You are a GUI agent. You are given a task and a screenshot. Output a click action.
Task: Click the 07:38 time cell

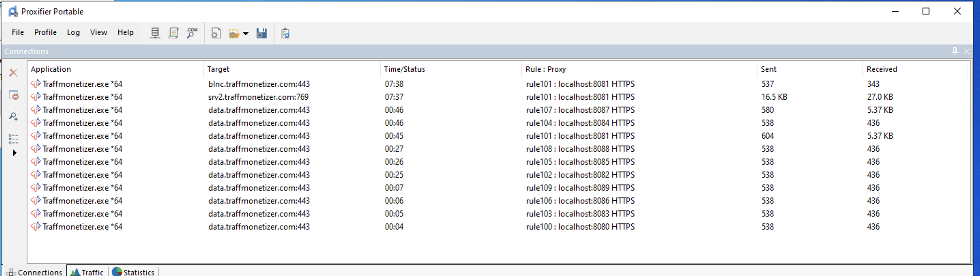click(394, 84)
